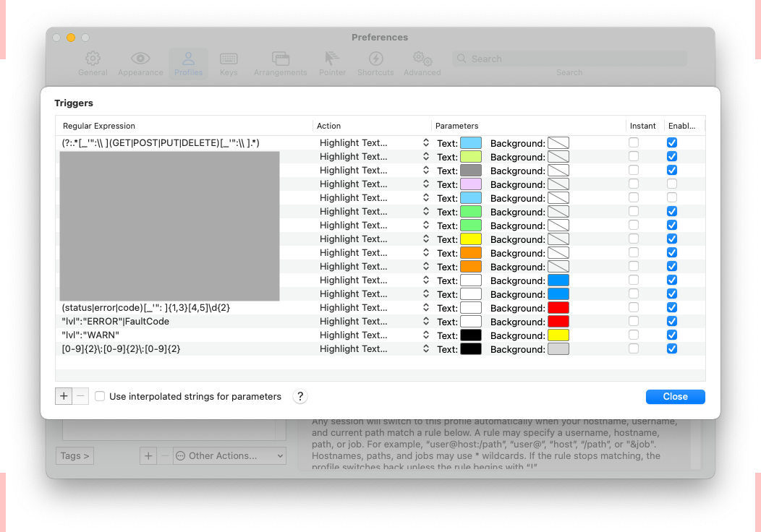Screen dimensions: 761x532
Task: Pick black Text color for [0-9]{2} time trigger
Action: pos(471,349)
